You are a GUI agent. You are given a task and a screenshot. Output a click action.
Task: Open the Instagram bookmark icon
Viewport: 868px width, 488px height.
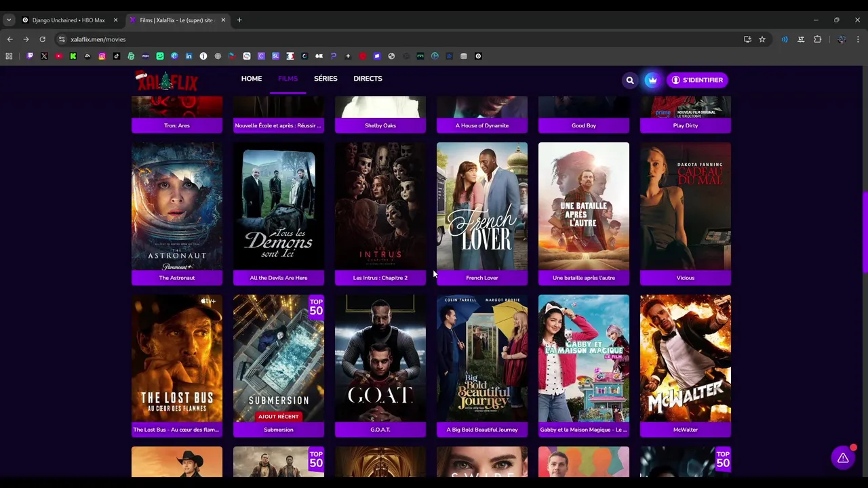click(x=102, y=56)
